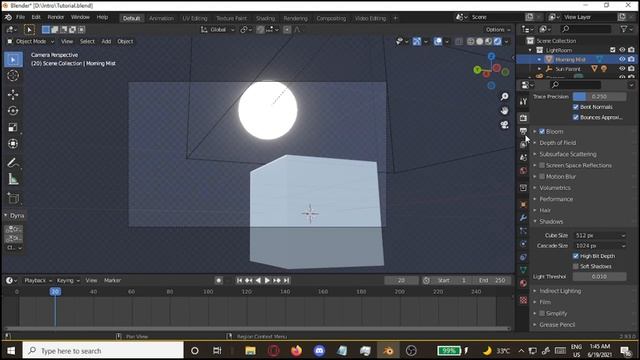Select the Transform tool
The width and height of the screenshot is (640, 360).
click(x=13, y=144)
